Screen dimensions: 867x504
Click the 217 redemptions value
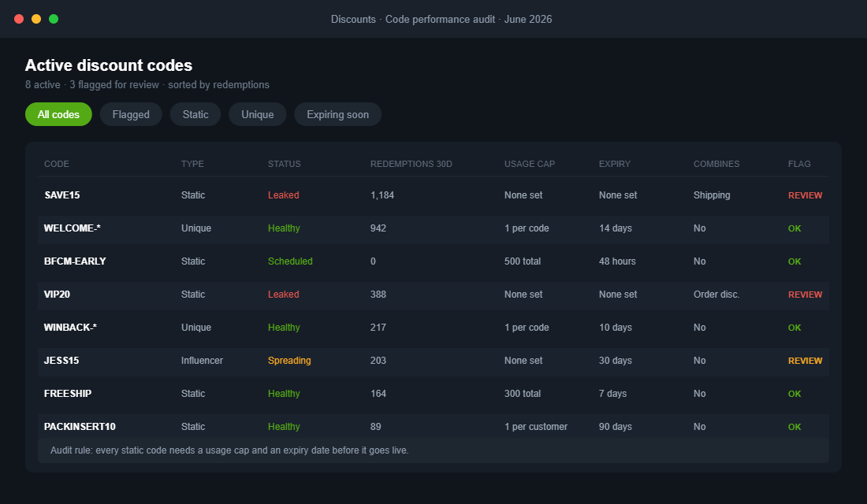point(378,328)
